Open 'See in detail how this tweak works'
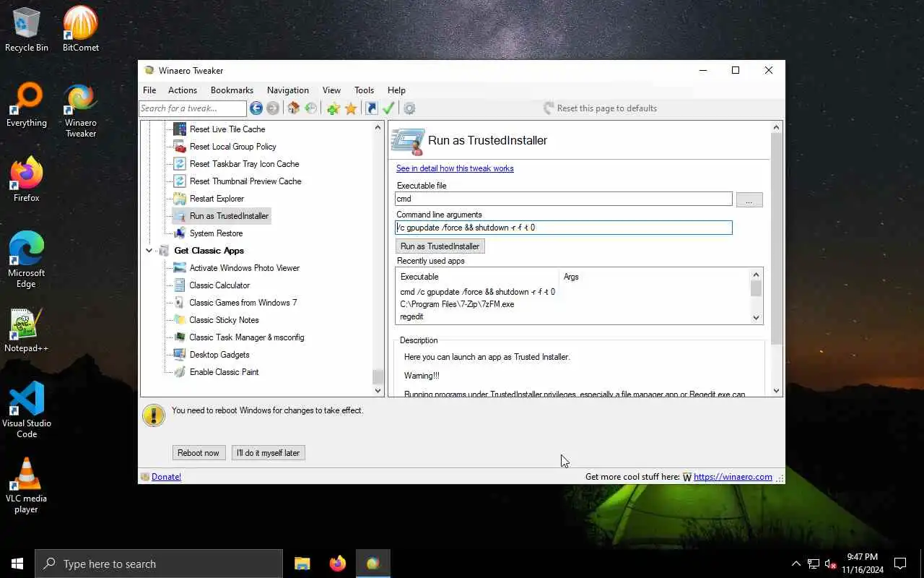Image resolution: width=924 pixels, height=578 pixels. 455,168
